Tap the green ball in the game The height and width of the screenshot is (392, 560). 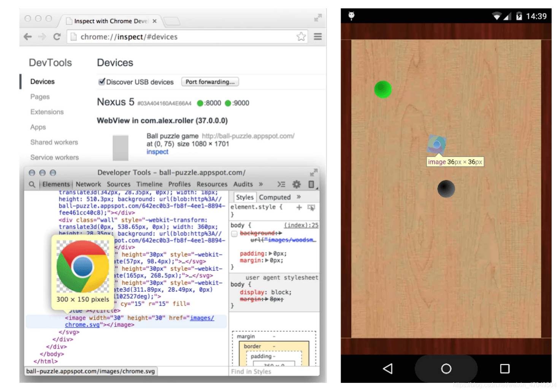[383, 89]
